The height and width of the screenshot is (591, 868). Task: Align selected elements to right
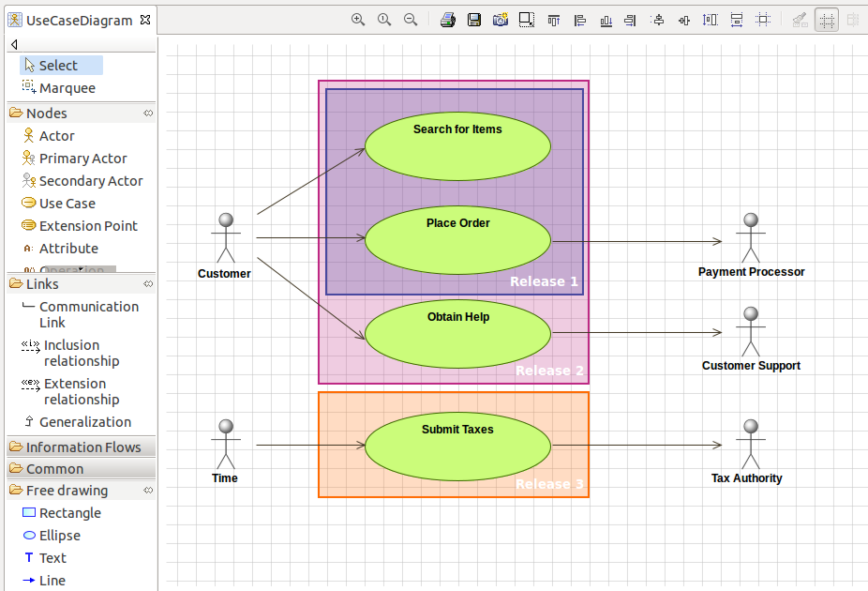tap(631, 21)
